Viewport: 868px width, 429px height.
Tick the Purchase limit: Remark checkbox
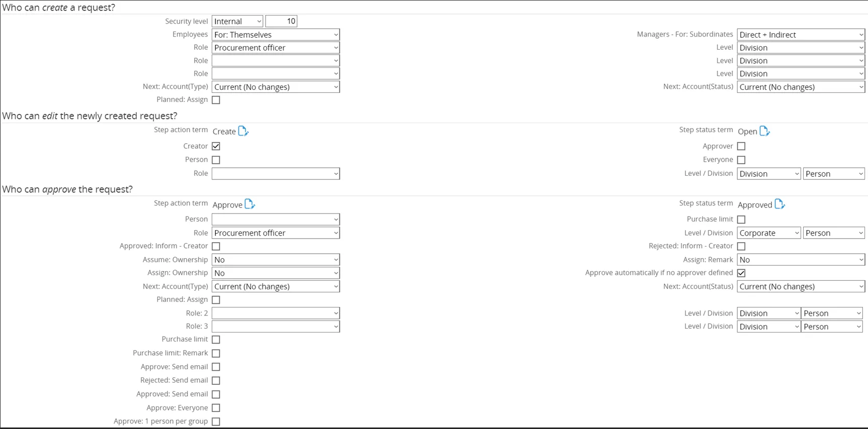coord(216,353)
